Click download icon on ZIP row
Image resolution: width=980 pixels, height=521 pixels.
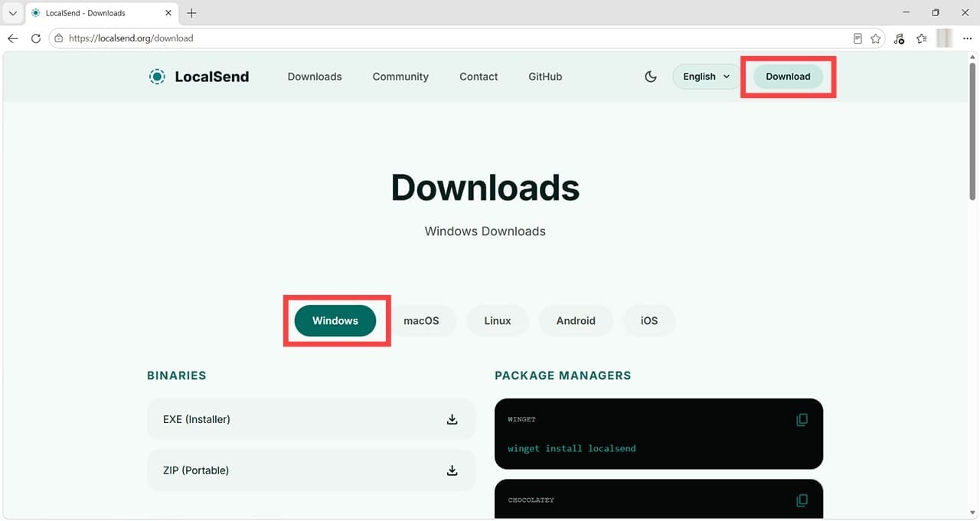452,470
